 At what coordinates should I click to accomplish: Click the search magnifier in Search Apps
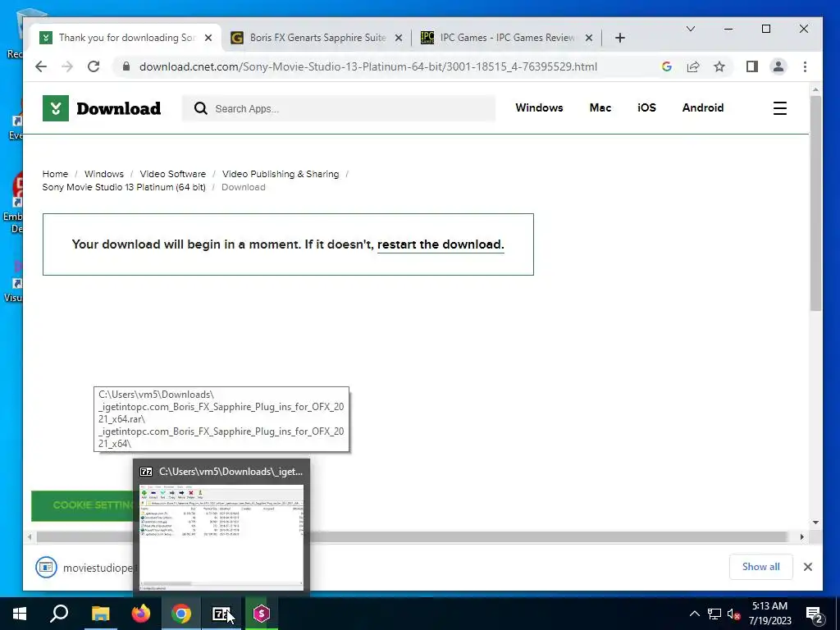201,108
